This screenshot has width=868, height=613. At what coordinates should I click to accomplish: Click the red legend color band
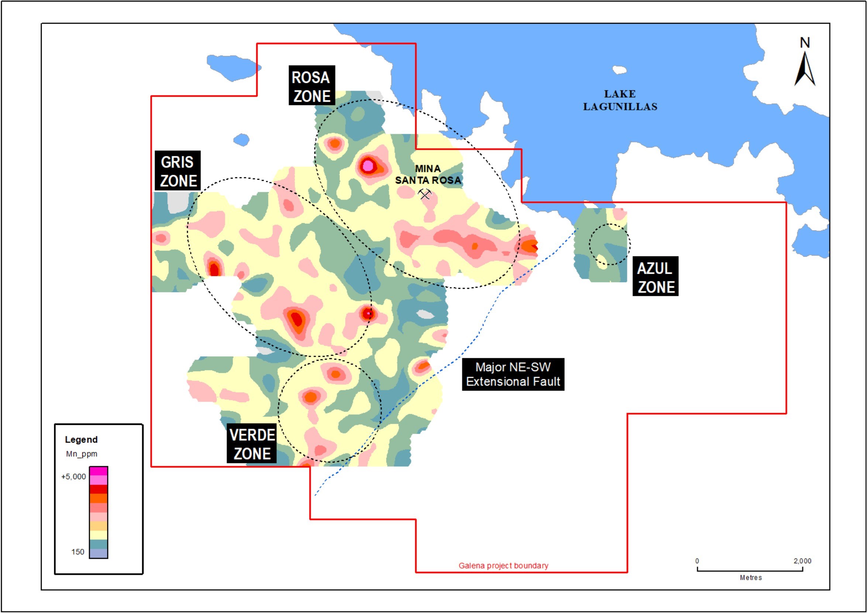pyautogui.click(x=99, y=489)
